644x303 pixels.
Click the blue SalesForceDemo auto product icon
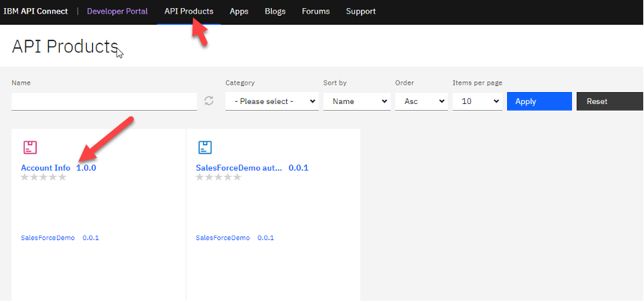pos(204,147)
